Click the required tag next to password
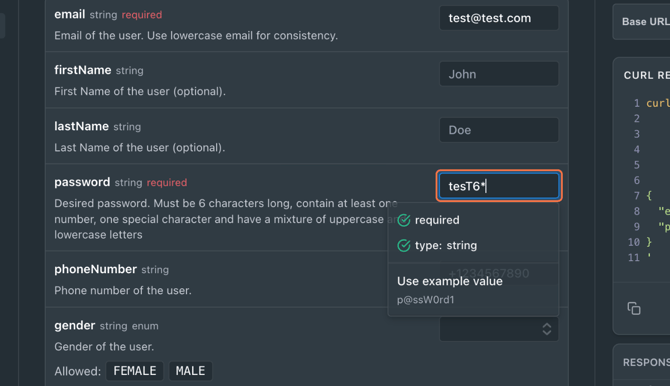This screenshot has height=386, width=670. (x=167, y=183)
